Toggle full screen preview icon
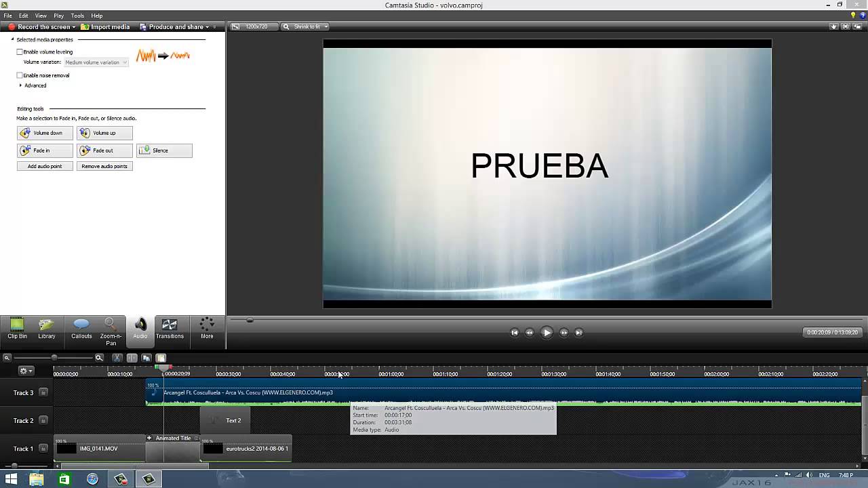The width and height of the screenshot is (868, 488). [857, 27]
